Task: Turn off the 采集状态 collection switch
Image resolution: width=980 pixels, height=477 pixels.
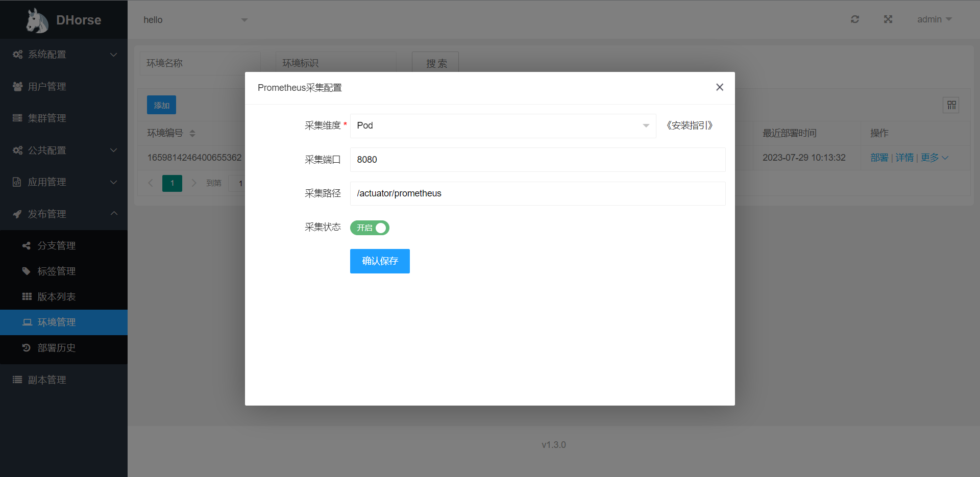Action: click(369, 228)
